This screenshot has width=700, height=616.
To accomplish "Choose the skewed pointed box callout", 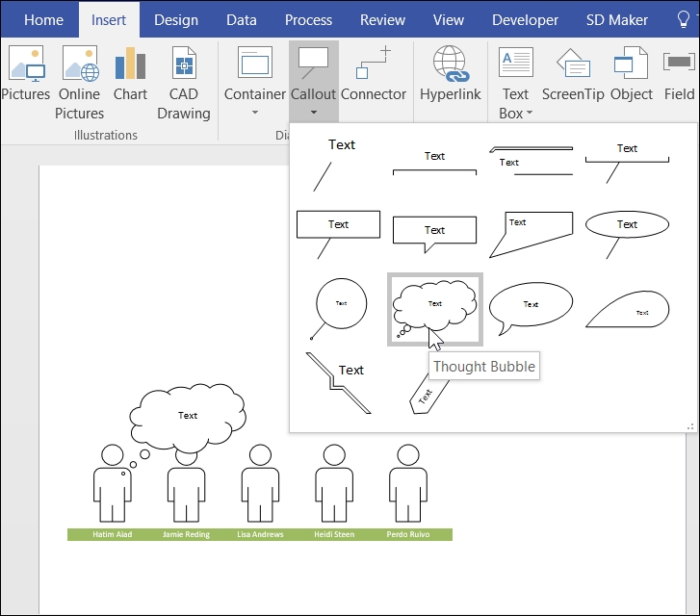I will (x=531, y=235).
